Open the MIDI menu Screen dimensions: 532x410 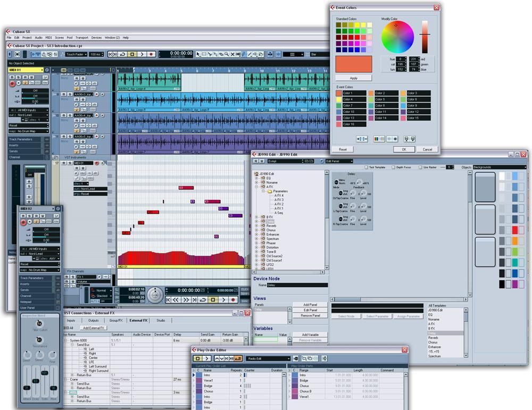[x=49, y=38]
